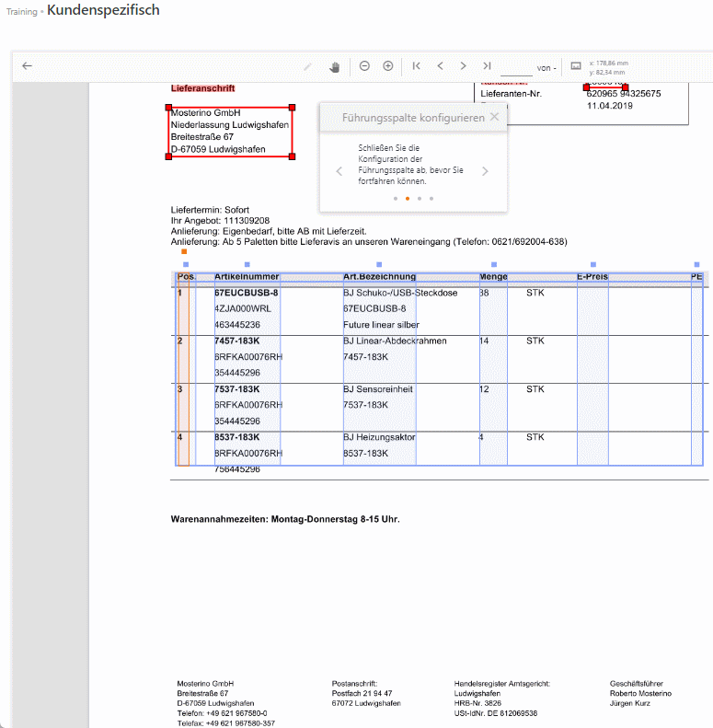Viewport: 713px width, 728px height.
Task: Click the page number input field
Action: (x=516, y=68)
